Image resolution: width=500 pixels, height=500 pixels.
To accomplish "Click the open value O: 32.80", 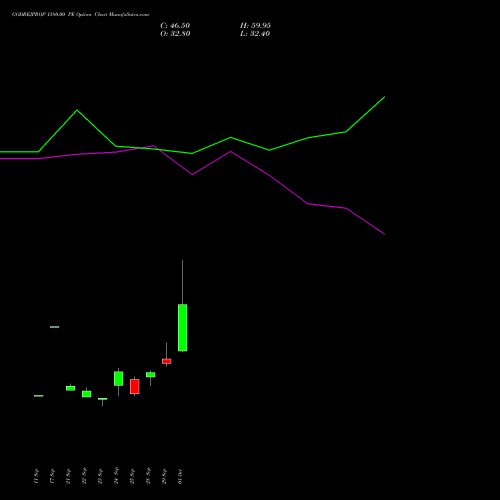I will pyautogui.click(x=175, y=34).
